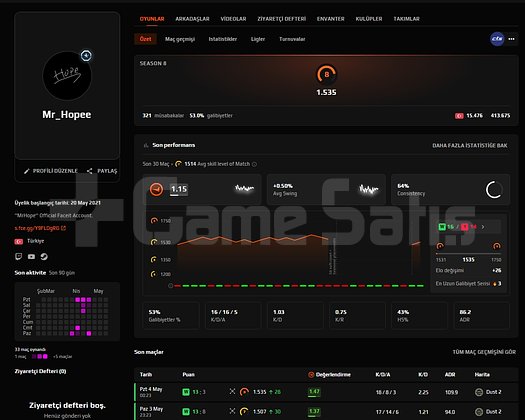Click the fire streak icon beside 3

point(494,284)
